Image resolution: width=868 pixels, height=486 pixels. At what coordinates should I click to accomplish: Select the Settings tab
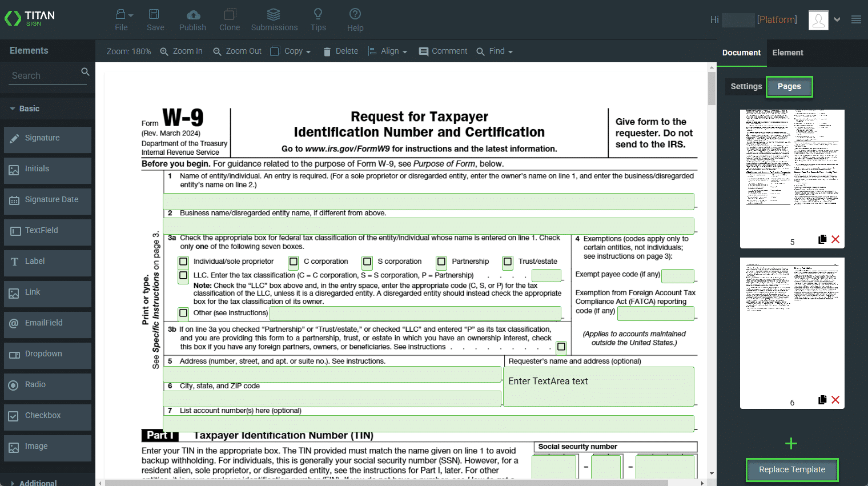pos(746,86)
